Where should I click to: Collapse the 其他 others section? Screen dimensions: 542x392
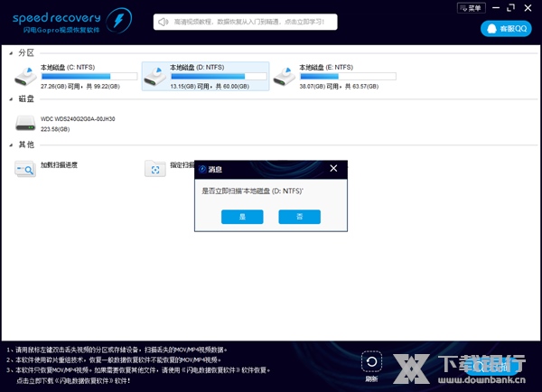pyautogui.click(x=10, y=145)
